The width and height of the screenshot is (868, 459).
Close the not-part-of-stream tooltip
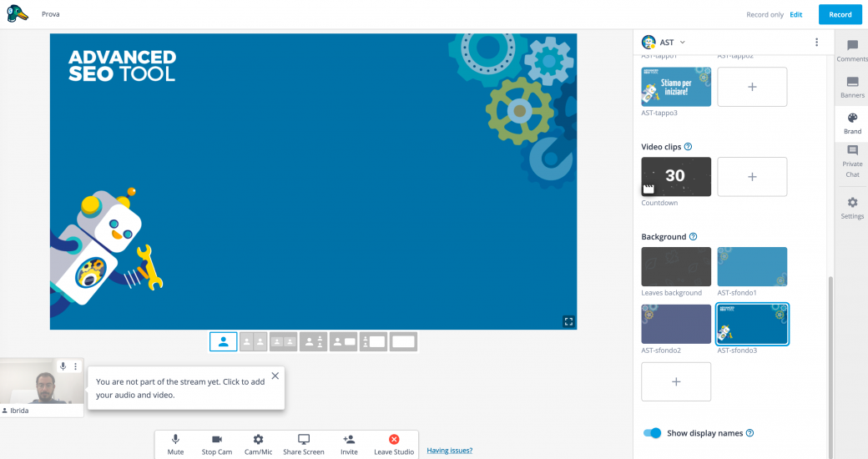pos(275,376)
